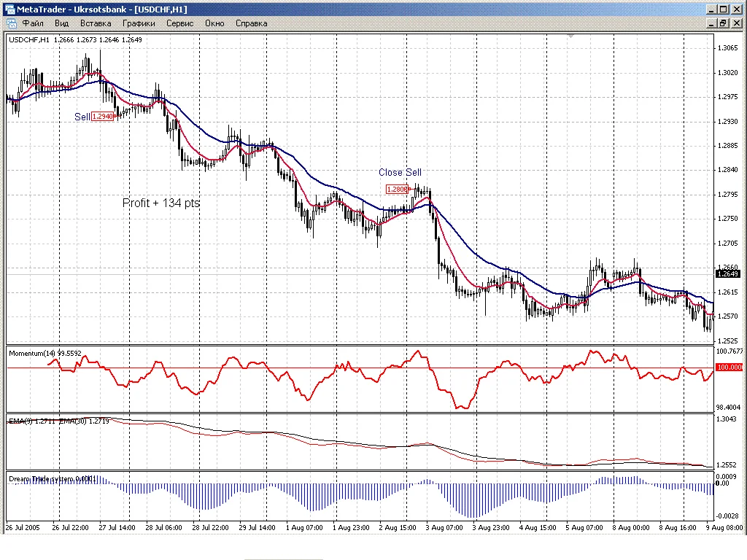
Task: Open the Справка help menu
Action: pyautogui.click(x=251, y=23)
